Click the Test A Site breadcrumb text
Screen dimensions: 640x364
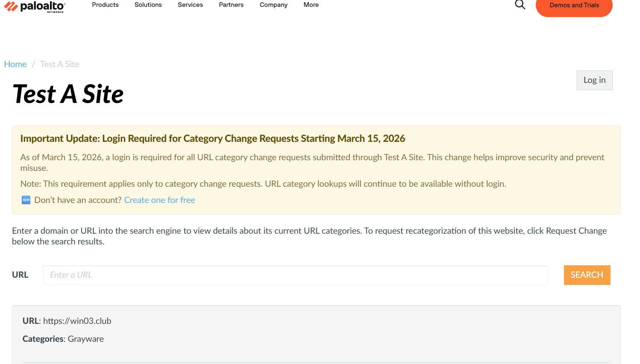coord(60,64)
